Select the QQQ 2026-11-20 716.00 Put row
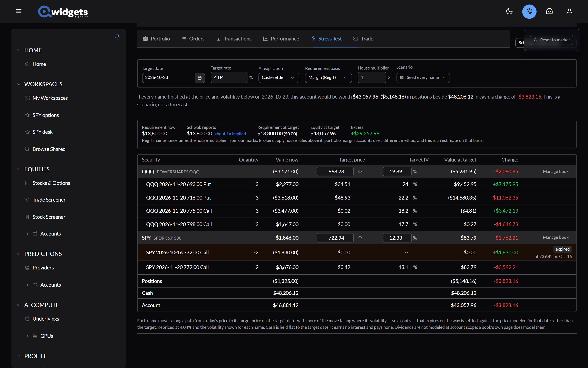588x368 pixels. pos(357,198)
